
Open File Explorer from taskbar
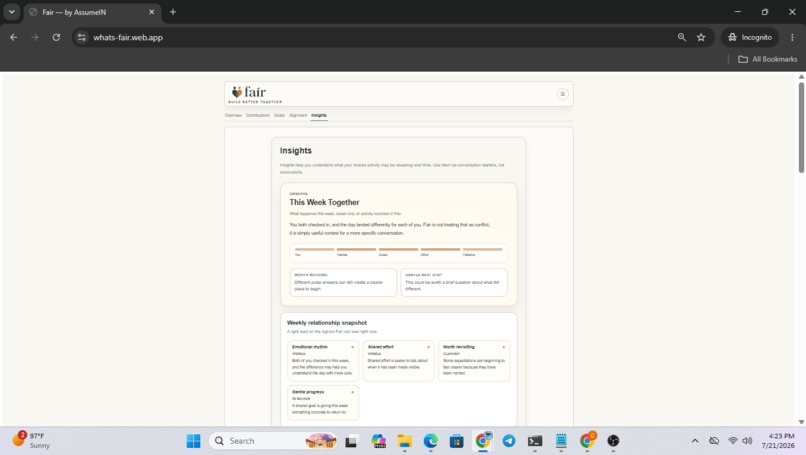click(405, 441)
